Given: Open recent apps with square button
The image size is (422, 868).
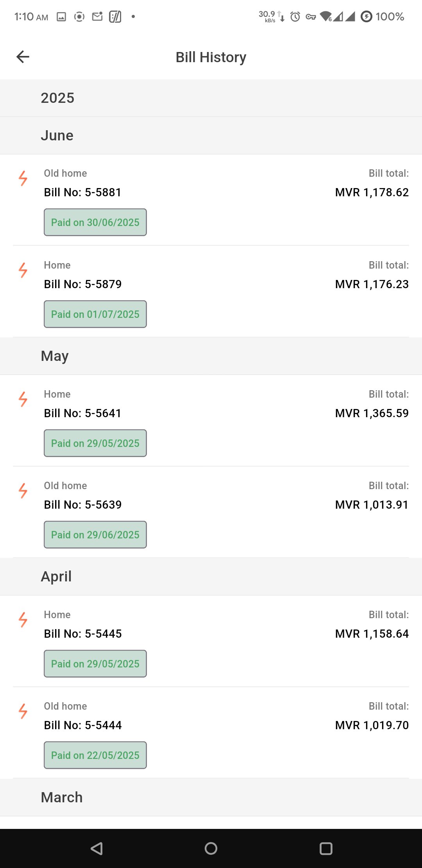Looking at the screenshot, I should 326,848.
